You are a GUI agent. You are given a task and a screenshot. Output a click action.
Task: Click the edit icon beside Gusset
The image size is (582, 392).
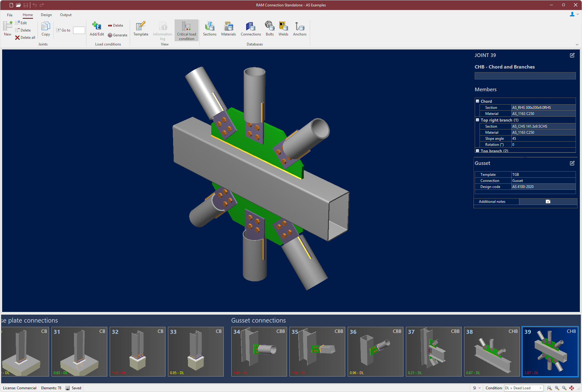tap(572, 163)
